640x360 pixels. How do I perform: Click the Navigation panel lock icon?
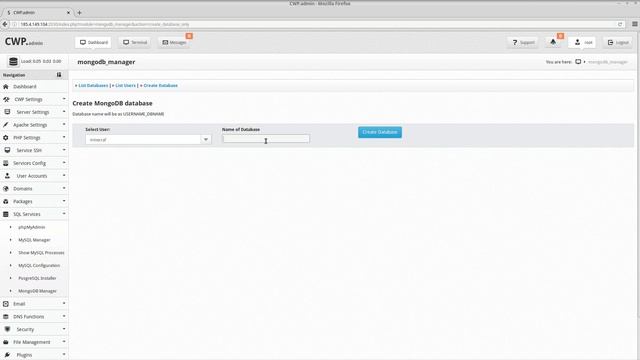coord(59,75)
